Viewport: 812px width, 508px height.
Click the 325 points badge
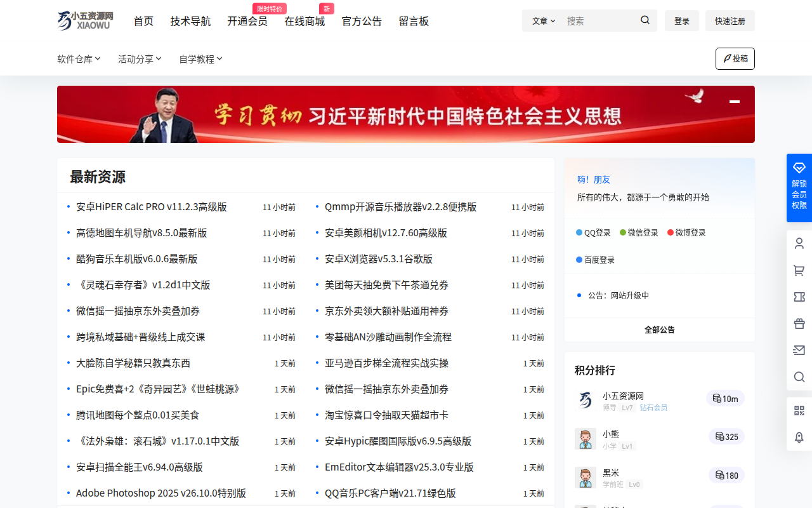click(x=726, y=436)
